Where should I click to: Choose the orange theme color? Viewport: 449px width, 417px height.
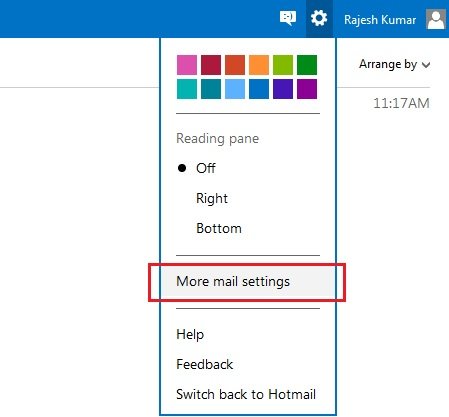coord(259,65)
